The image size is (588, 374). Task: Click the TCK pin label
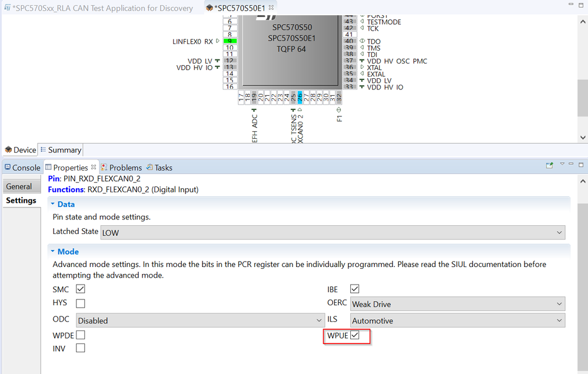point(373,28)
